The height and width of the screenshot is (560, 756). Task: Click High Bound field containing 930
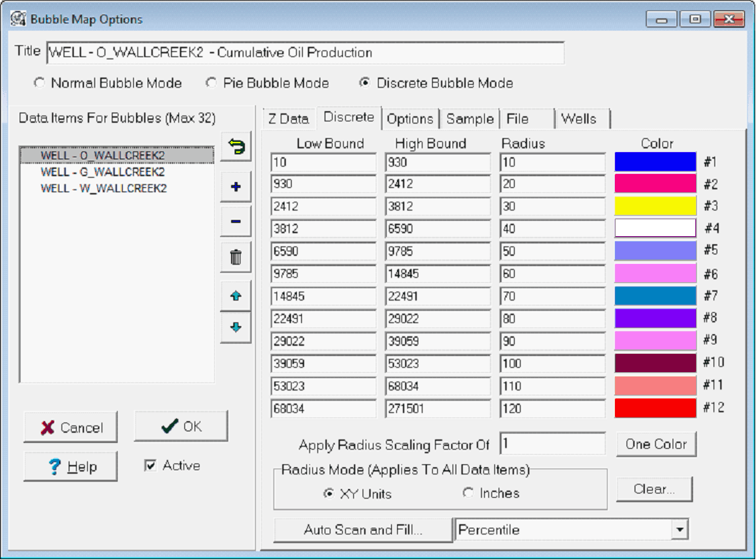point(438,162)
